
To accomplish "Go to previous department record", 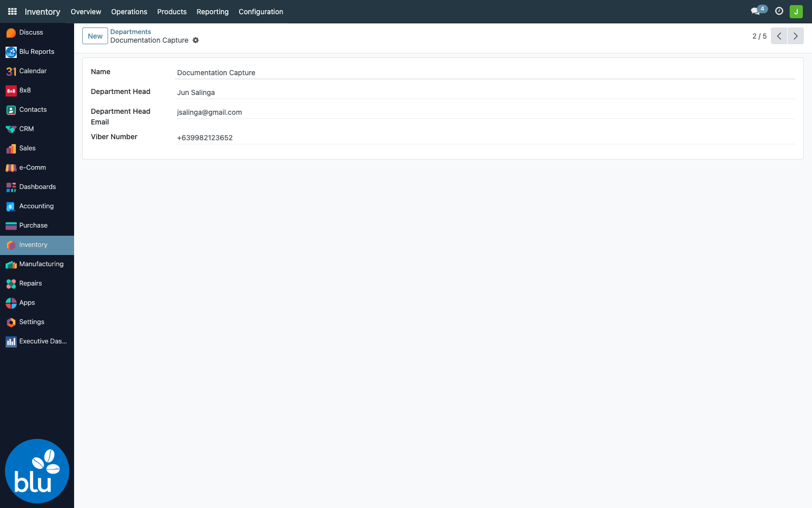I will point(779,36).
